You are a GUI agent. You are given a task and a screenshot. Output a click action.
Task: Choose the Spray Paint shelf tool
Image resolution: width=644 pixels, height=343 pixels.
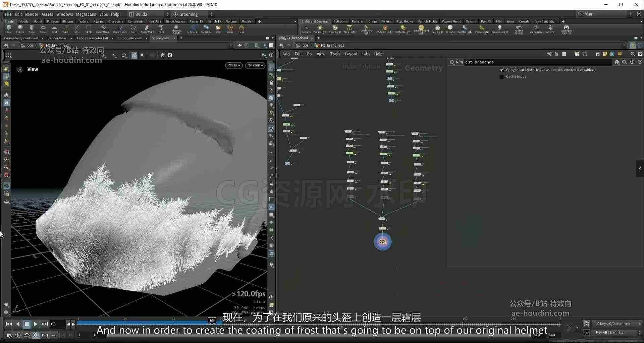pos(147,29)
